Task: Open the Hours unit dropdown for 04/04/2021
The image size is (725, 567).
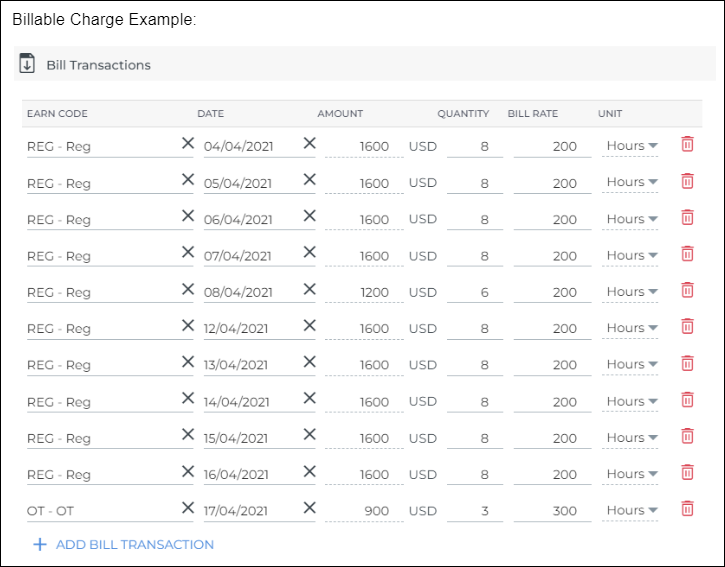Action: pyautogui.click(x=631, y=146)
